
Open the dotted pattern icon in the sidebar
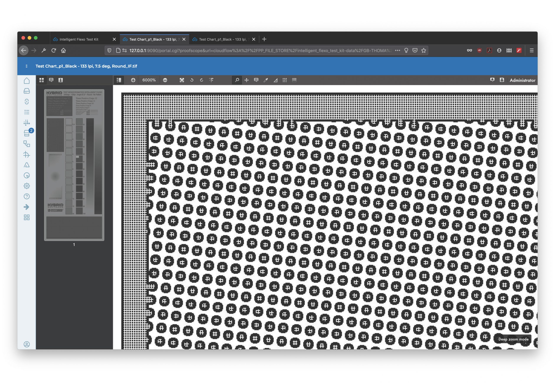click(27, 122)
